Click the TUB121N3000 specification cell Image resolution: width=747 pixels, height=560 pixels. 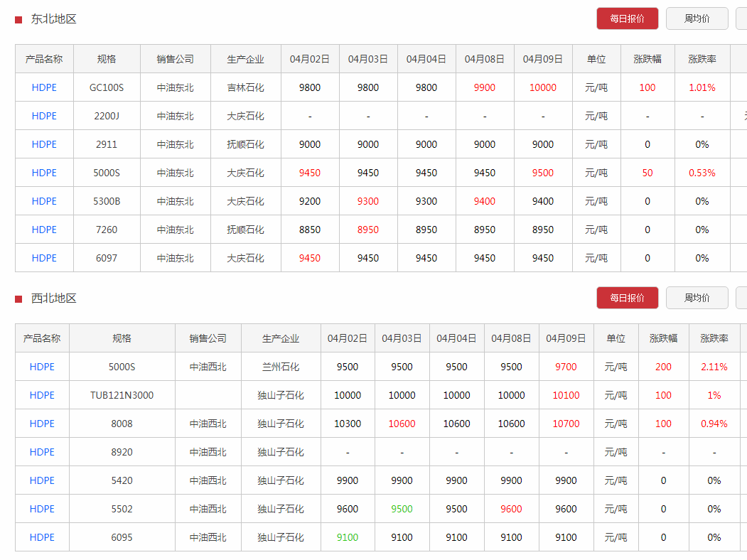coord(122,395)
